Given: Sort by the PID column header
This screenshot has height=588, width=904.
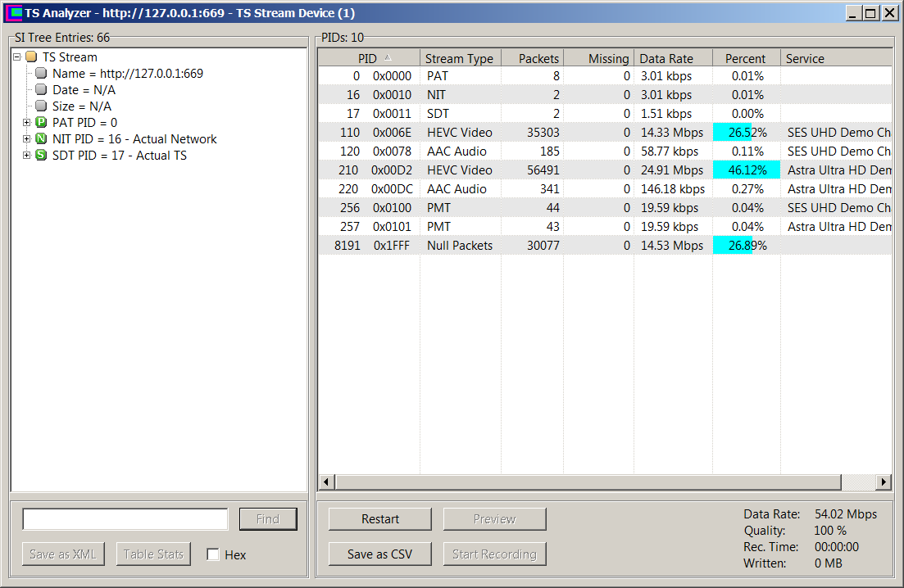Looking at the screenshot, I should [x=368, y=58].
